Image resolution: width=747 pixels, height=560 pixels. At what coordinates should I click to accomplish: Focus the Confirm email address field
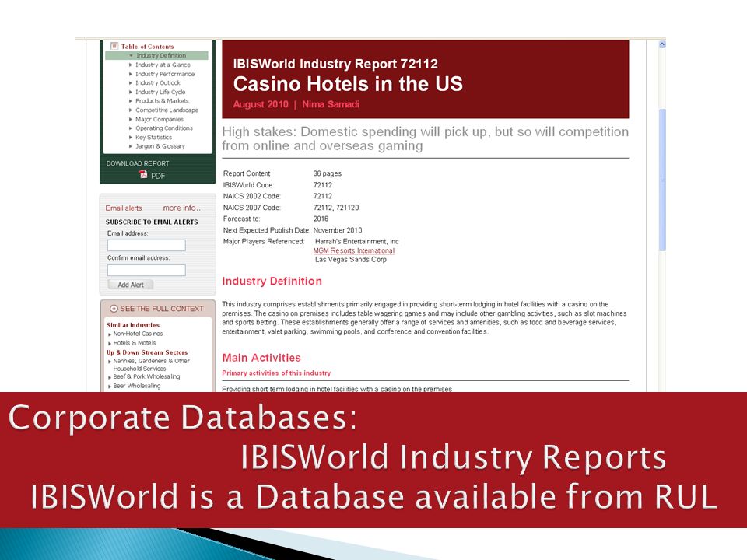click(146, 270)
